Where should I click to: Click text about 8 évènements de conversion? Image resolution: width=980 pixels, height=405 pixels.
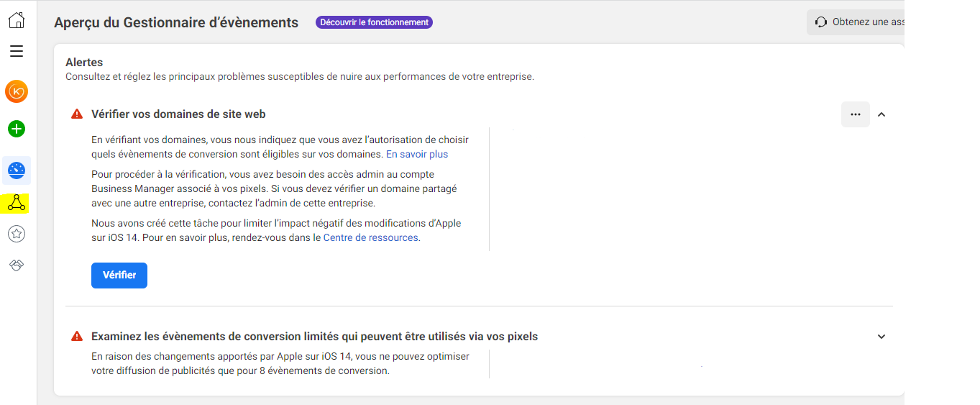click(x=280, y=364)
